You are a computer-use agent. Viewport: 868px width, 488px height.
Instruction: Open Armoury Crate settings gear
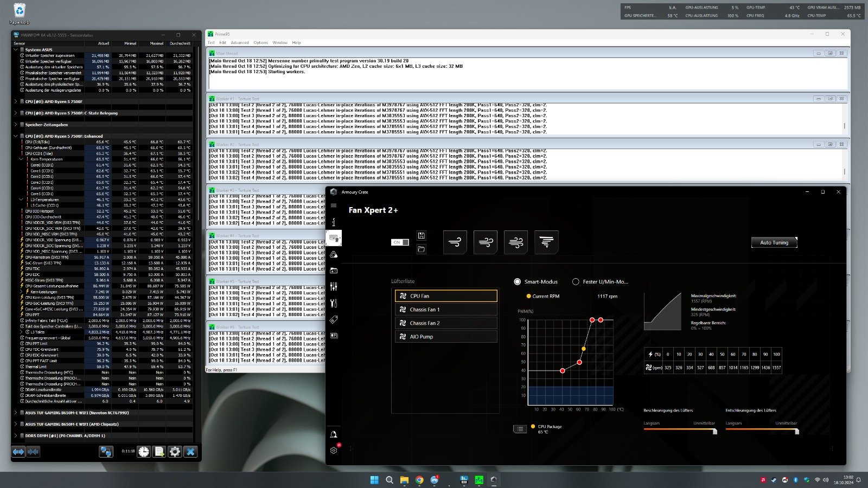pos(334,450)
